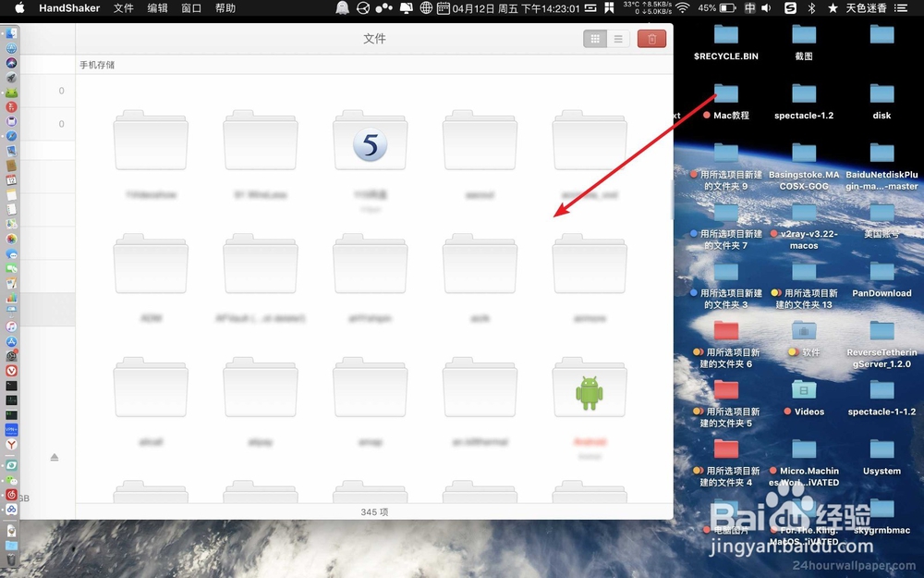
Task: Select the spectacle-1.2 desktop folder
Action: pos(804,102)
